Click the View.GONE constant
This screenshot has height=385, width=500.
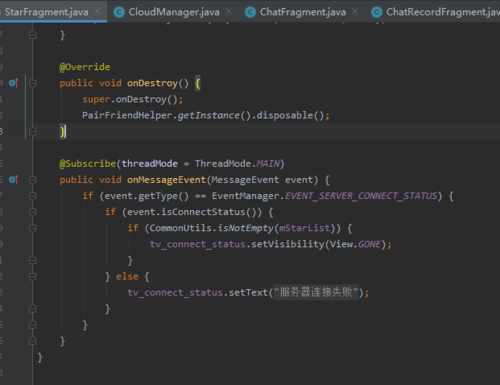pyautogui.click(x=355, y=244)
